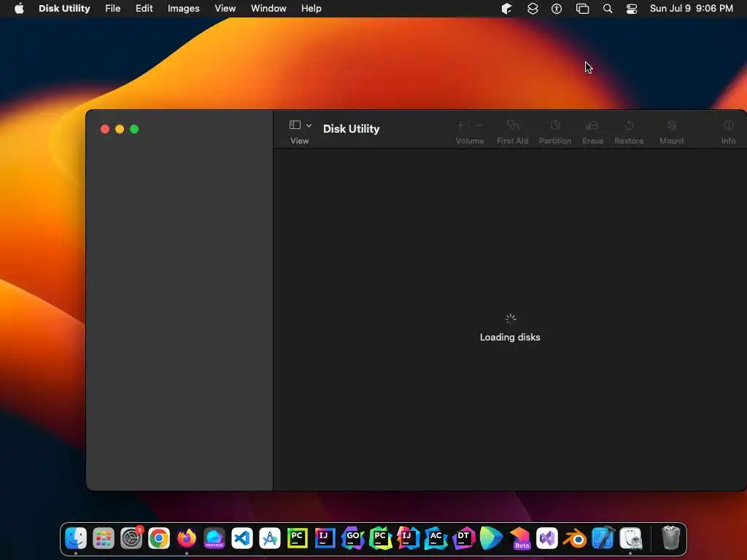Image resolution: width=747 pixels, height=560 pixels.
Task: Launch Firefox from the Dock
Action: (x=187, y=539)
